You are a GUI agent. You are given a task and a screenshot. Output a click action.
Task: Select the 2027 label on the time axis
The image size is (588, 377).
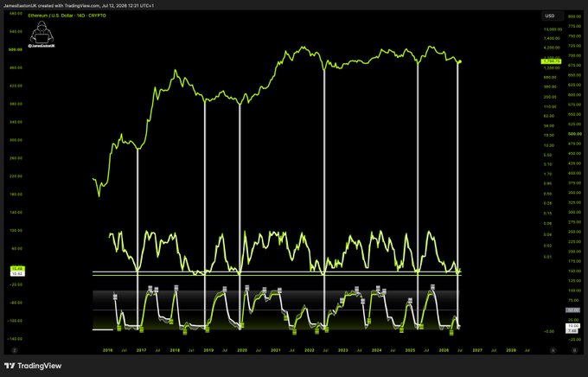(x=477, y=350)
